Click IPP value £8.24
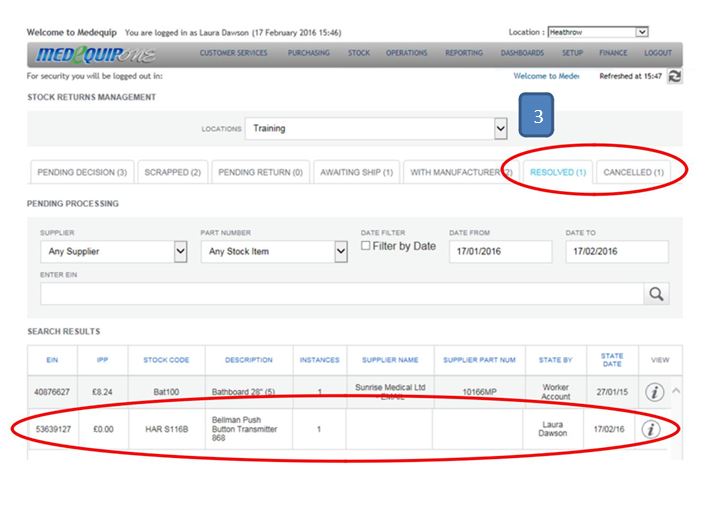Image resolution: width=723 pixels, height=506 pixels. 102,392
